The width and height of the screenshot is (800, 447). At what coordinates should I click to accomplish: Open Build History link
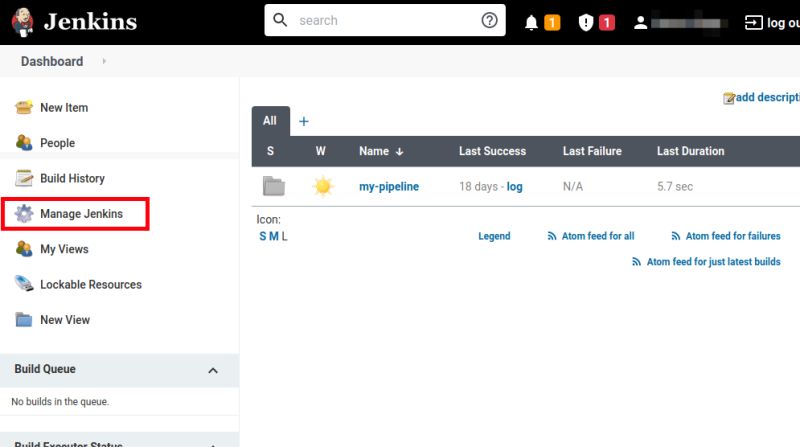coord(72,178)
